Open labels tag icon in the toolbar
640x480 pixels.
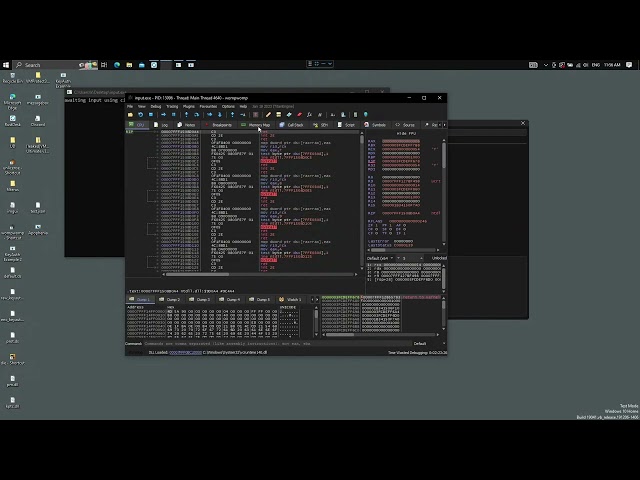coord(289,115)
